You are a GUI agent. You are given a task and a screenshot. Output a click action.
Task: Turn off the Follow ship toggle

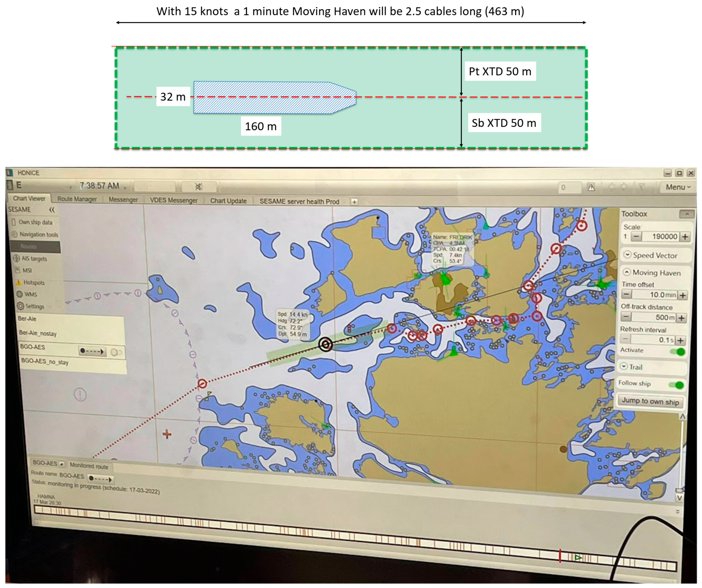click(x=676, y=385)
